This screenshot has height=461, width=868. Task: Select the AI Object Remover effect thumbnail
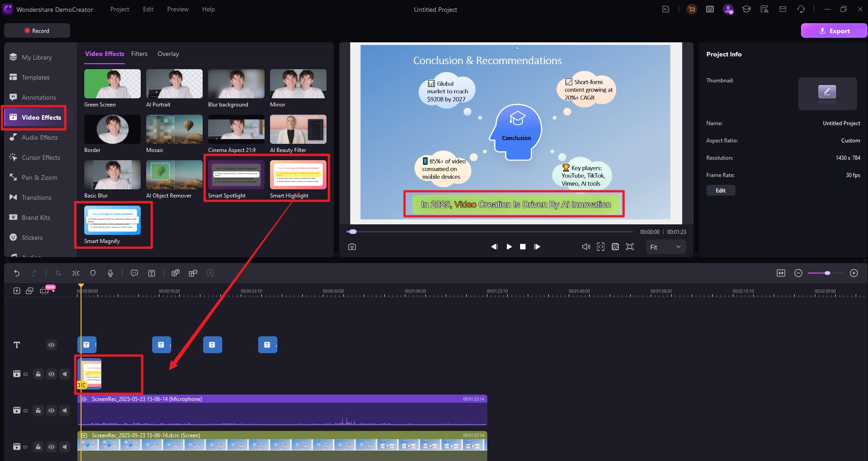174,175
